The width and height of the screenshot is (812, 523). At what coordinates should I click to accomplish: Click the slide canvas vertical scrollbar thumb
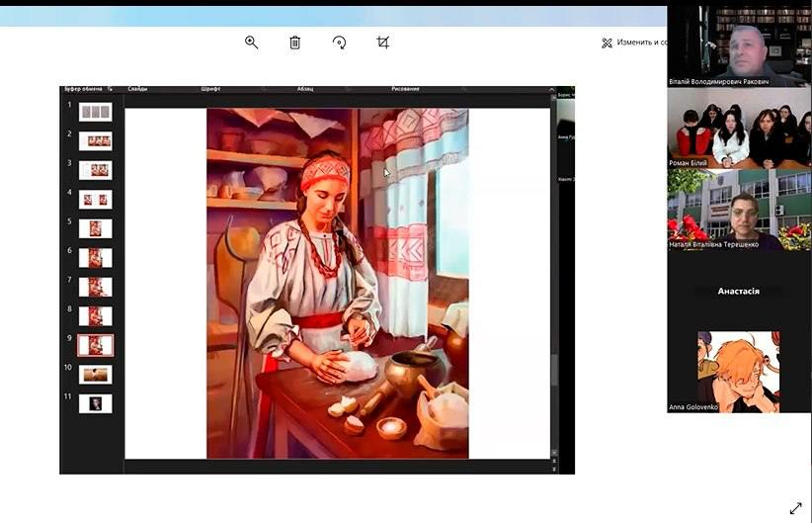[554, 370]
